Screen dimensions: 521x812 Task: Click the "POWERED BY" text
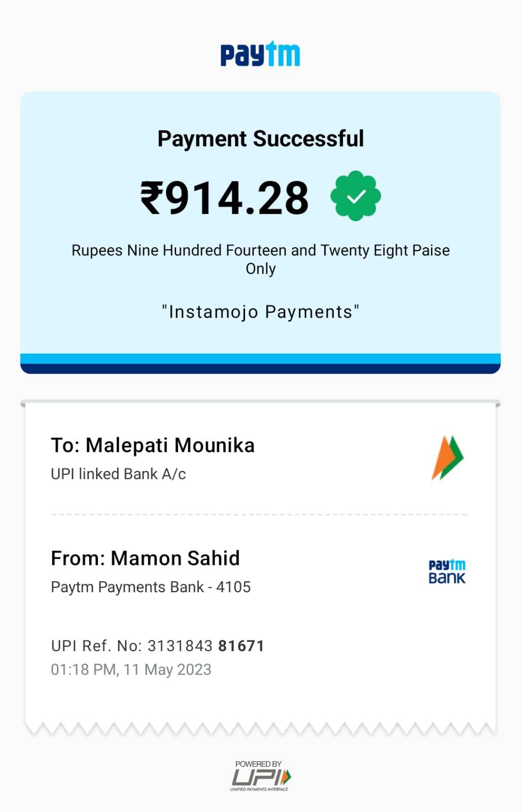pyautogui.click(x=258, y=764)
